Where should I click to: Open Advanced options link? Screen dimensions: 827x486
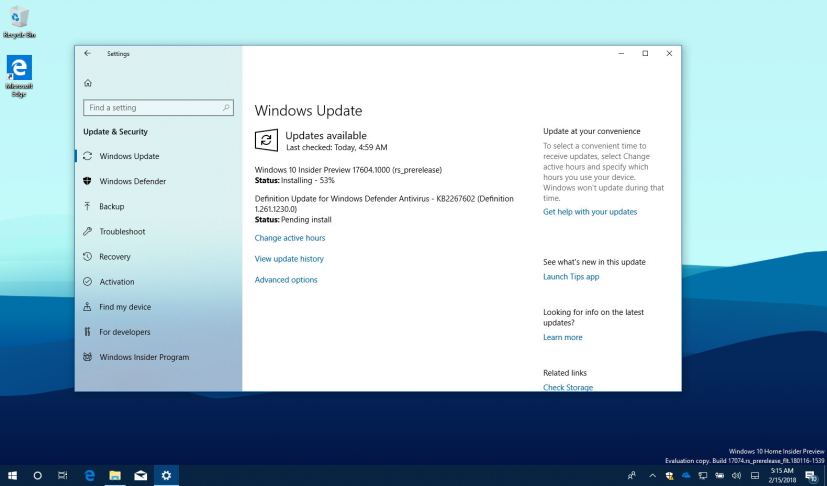pos(286,280)
